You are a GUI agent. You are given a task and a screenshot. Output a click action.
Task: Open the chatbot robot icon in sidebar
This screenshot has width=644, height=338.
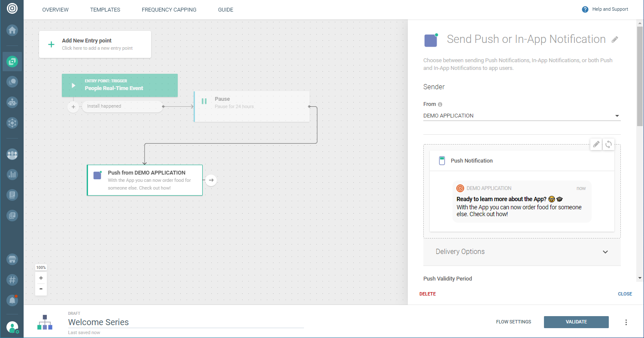pos(12,102)
